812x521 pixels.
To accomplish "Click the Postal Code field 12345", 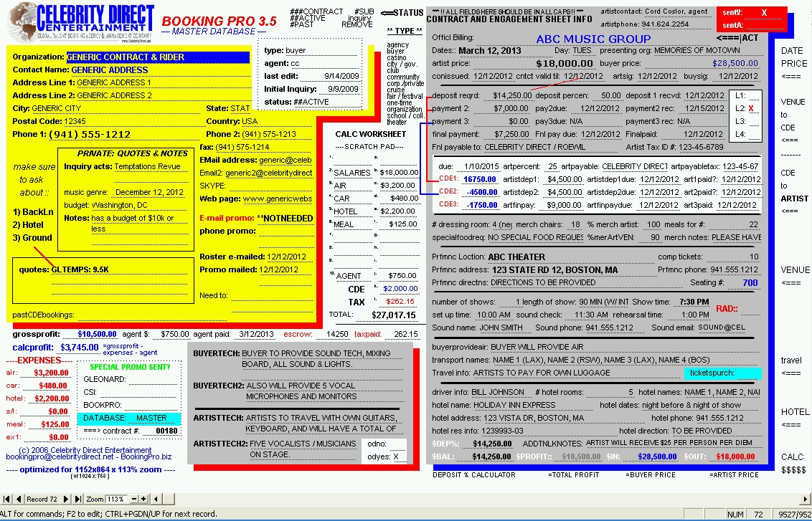I will 133,122.
